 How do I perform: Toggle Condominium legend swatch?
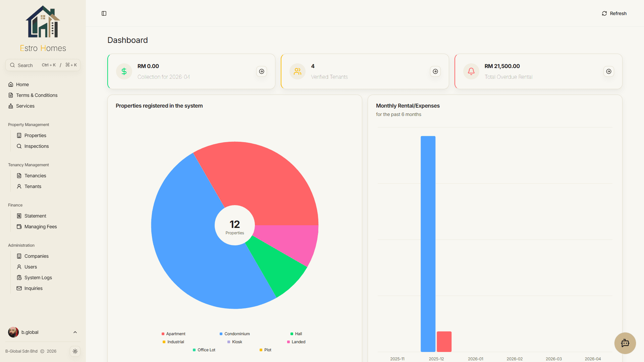(x=221, y=334)
